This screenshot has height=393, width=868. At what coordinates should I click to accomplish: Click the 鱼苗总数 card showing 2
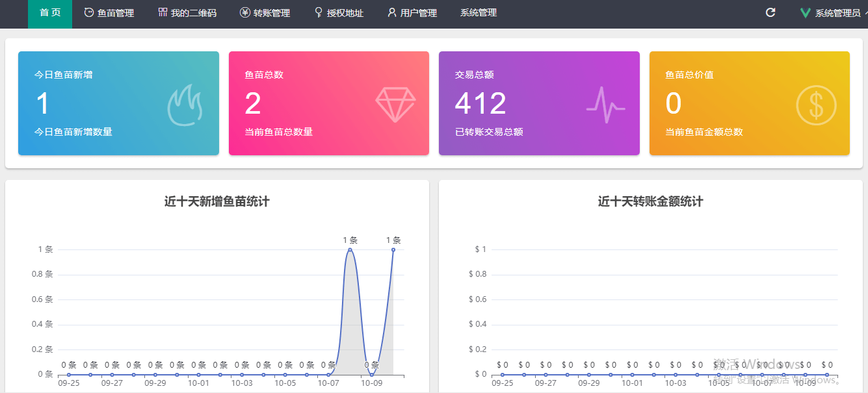(x=329, y=103)
